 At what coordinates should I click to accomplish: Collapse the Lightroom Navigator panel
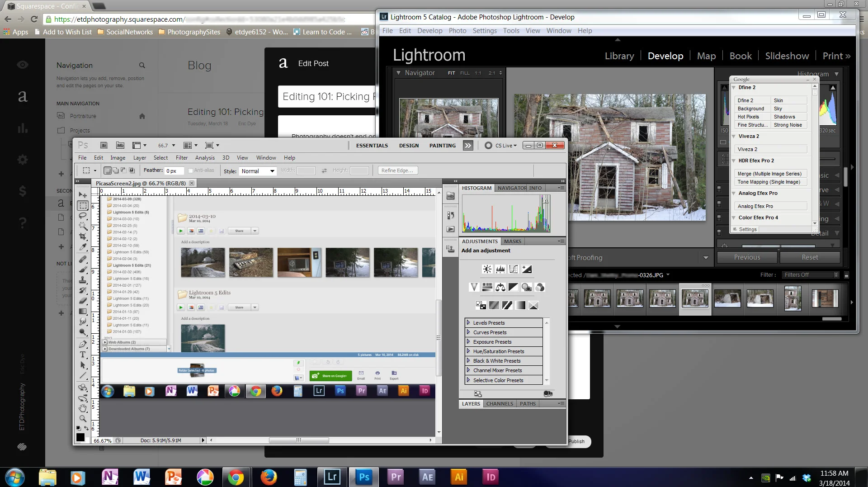pos(398,73)
